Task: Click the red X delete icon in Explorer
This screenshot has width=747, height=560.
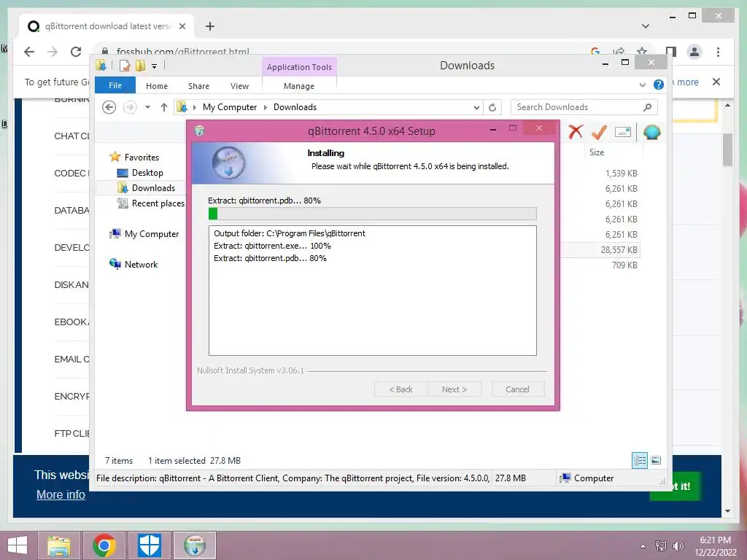Action: coord(576,131)
